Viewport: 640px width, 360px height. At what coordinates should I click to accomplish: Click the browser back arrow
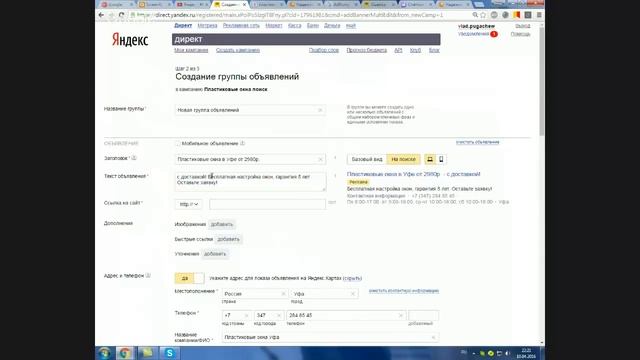[x=101, y=15]
